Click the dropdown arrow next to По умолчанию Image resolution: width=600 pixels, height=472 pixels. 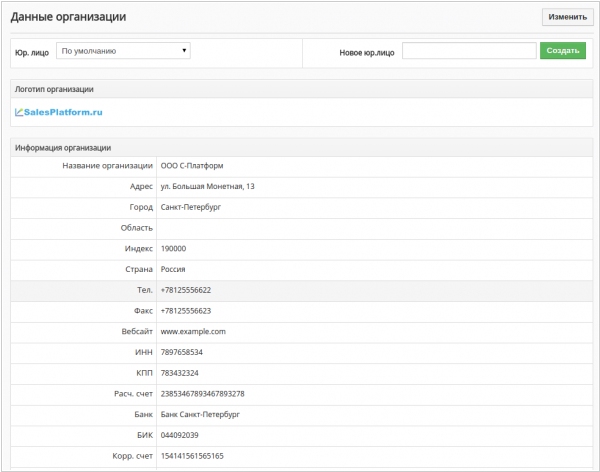pyautogui.click(x=184, y=51)
